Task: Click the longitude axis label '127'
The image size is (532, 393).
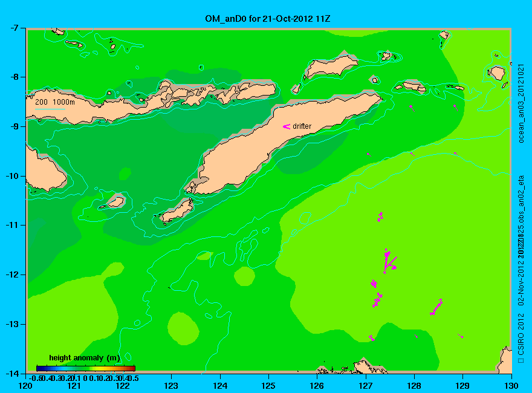Action: 366,386
